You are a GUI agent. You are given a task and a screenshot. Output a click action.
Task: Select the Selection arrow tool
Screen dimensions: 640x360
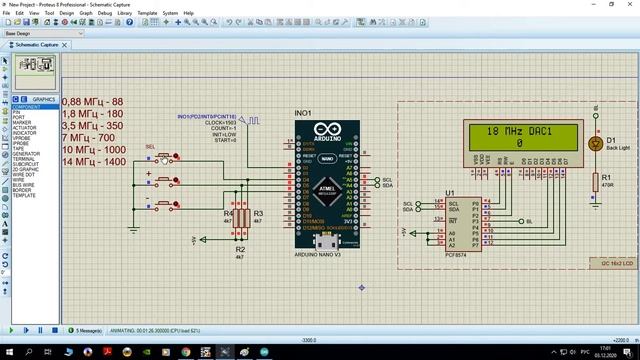pos(5,61)
